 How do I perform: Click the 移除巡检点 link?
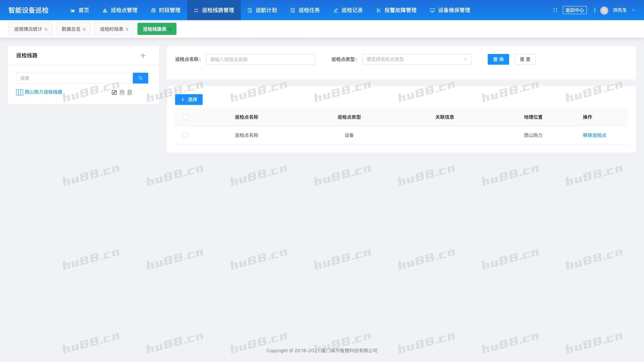pyautogui.click(x=594, y=135)
